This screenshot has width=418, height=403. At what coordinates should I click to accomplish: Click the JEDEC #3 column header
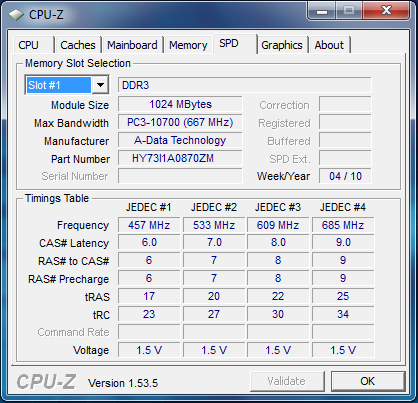click(x=278, y=207)
